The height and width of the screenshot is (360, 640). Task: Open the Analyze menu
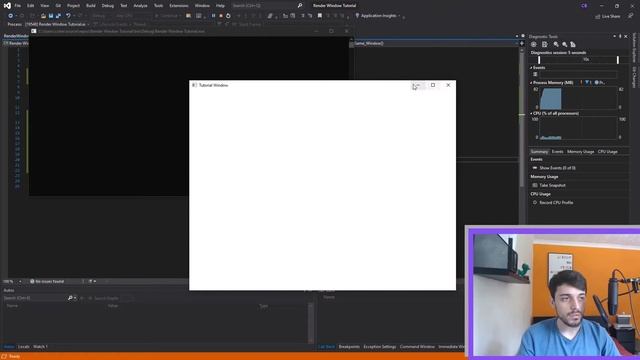(140, 6)
